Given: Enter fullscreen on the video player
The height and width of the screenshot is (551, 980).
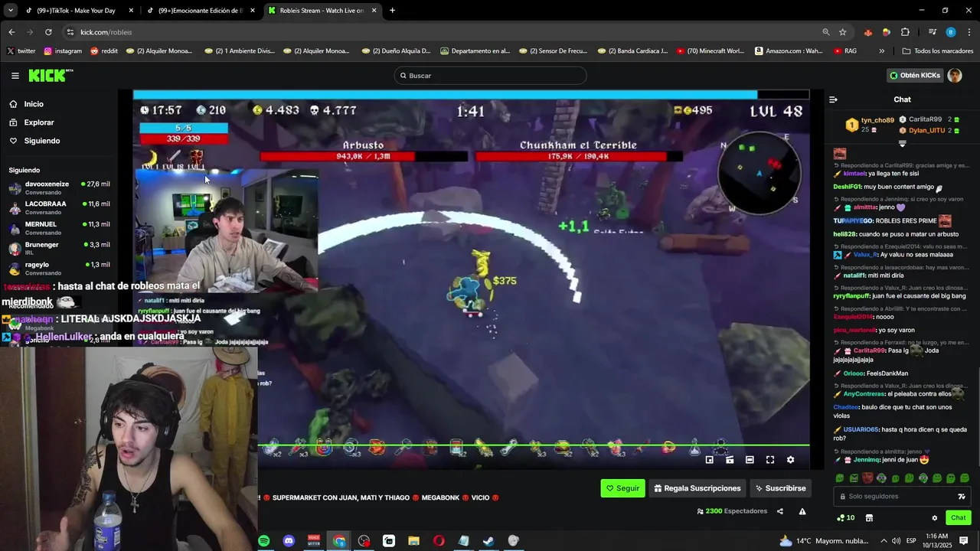Looking at the screenshot, I should click(x=770, y=460).
